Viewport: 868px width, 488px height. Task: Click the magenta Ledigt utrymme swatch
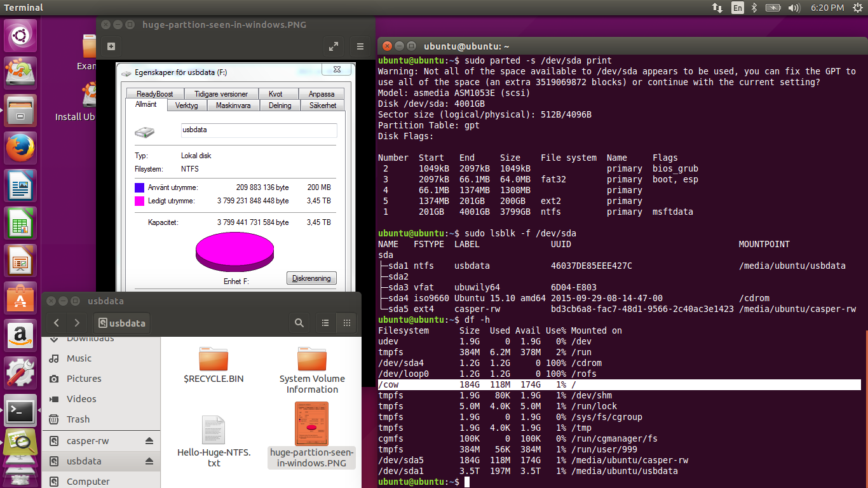coord(139,201)
